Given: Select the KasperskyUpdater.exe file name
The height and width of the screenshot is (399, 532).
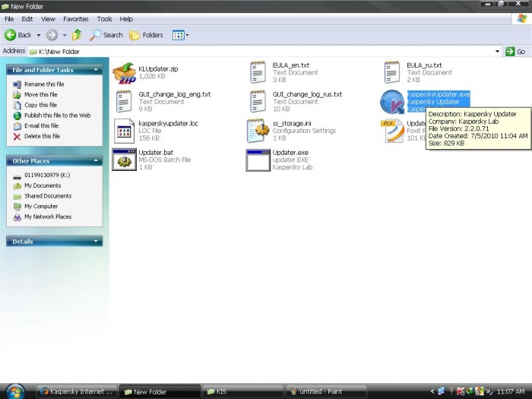Looking at the screenshot, I should coord(439,94).
